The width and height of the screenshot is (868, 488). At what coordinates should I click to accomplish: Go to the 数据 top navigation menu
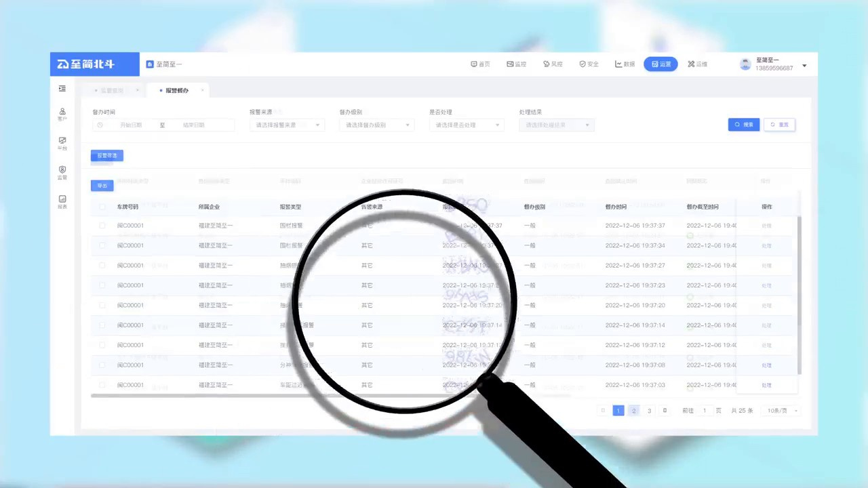pos(625,64)
